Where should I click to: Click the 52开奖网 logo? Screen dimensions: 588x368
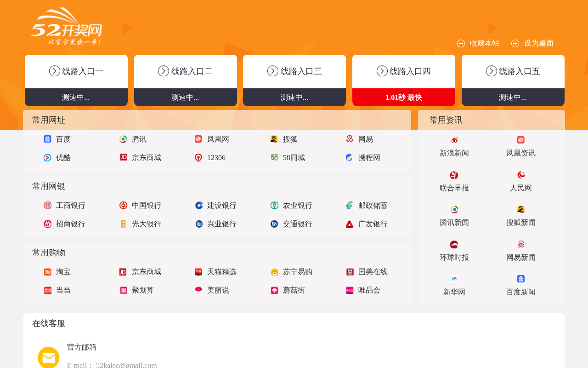67,27
